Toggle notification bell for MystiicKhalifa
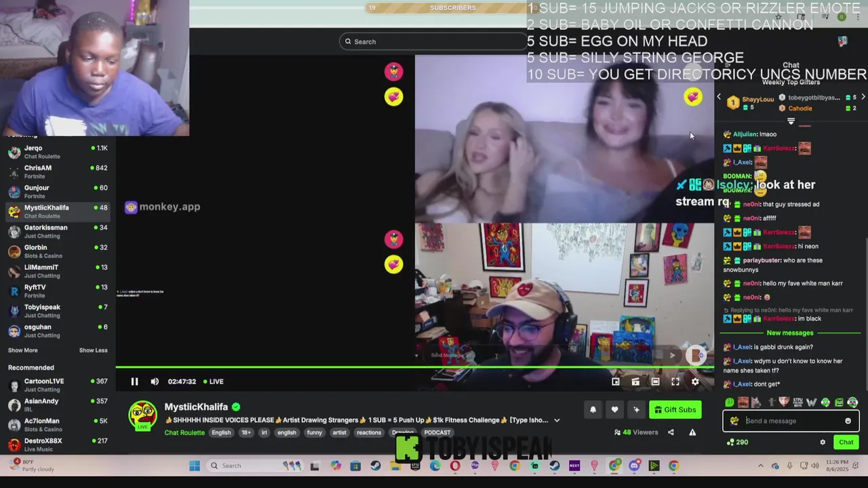This screenshot has height=488, width=868. (x=593, y=409)
